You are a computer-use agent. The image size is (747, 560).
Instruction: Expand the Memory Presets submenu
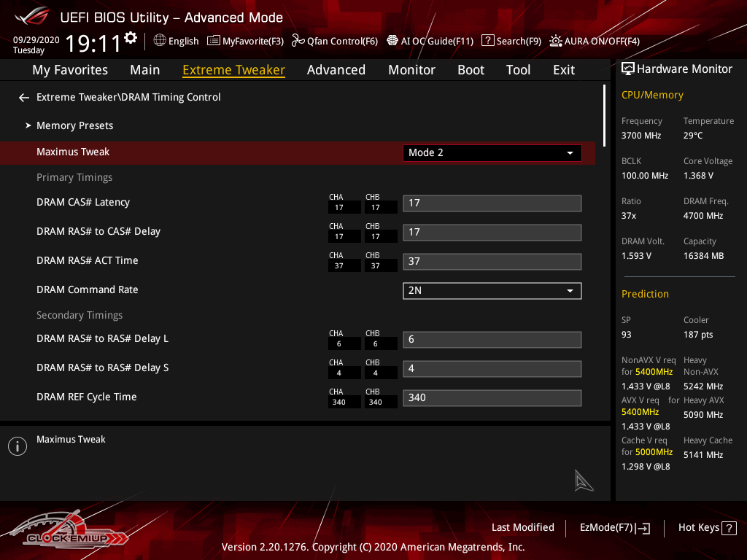74,125
